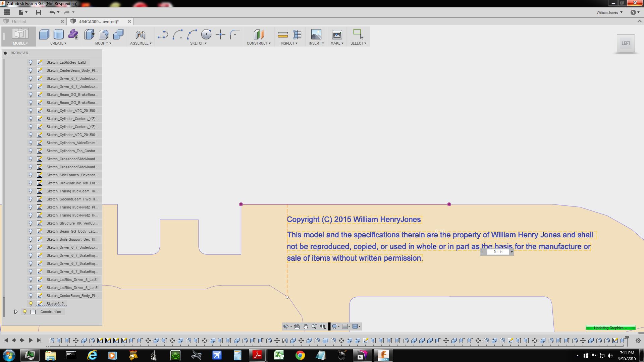Image resolution: width=644 pixels, height=362 pixels.
Task: Click the Undo arrow
Action: 52,12
